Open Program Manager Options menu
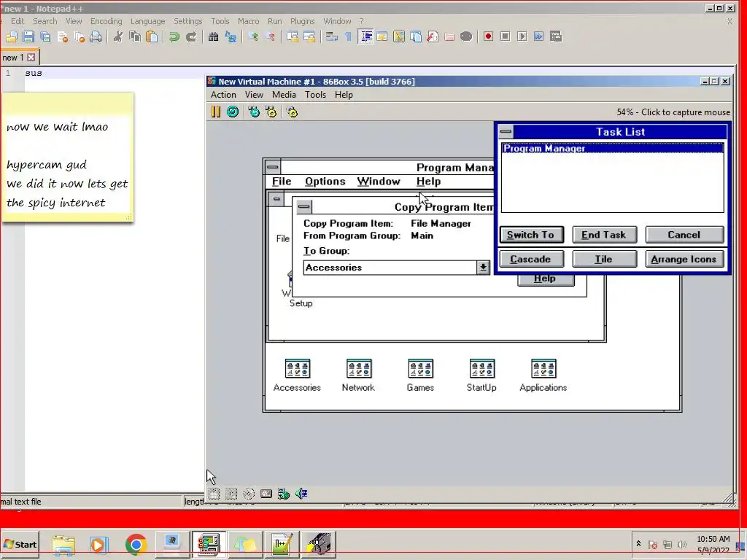747x560 pixels. (x=325, y=182)
